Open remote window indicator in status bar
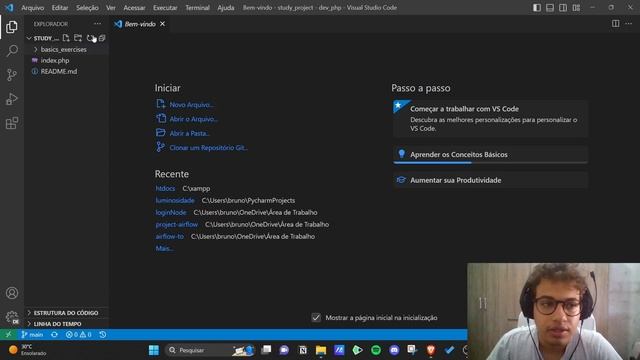The width and height of the screenshot is (640, 360). pyautogui.click(x=9, y=334)
